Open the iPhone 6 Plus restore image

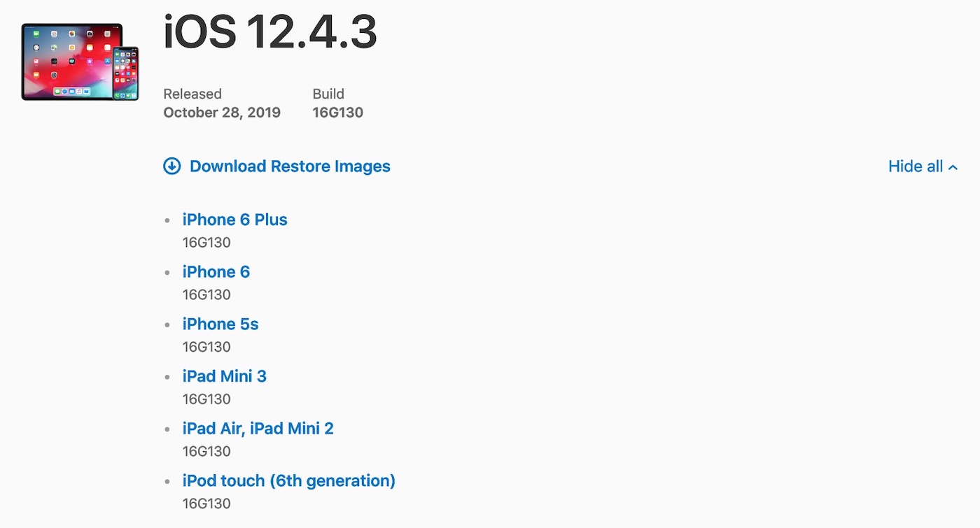point(235,220)
